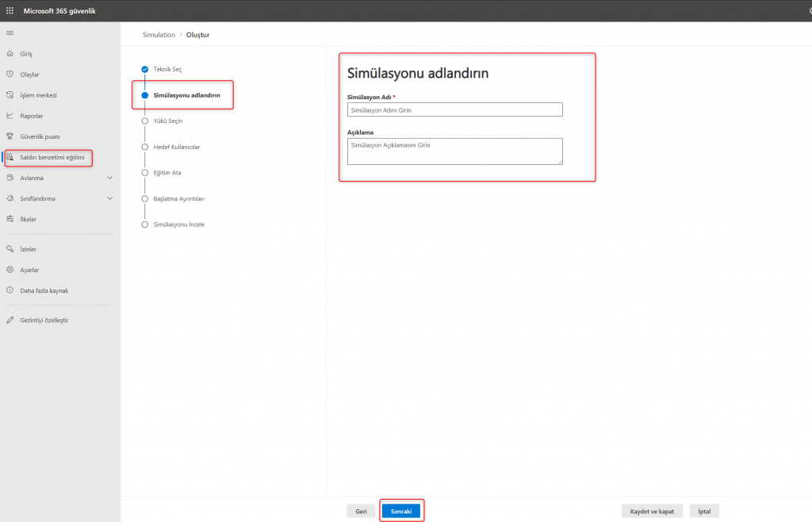Click the Olaylar shield icon
Screen dimensions: 812x522
pyautogui.click(x=10, y=75)
